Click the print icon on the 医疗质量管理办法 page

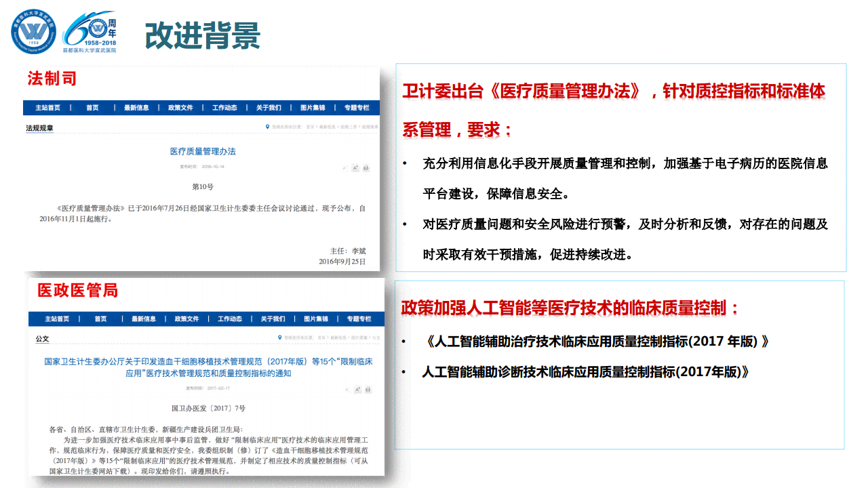[x=366, y=167]
